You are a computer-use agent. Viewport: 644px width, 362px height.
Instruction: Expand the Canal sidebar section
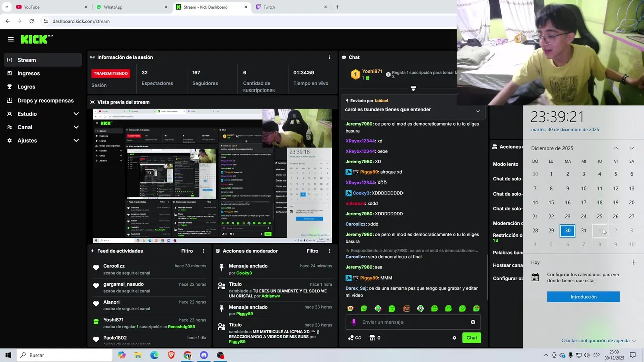(x=43, y=127)
